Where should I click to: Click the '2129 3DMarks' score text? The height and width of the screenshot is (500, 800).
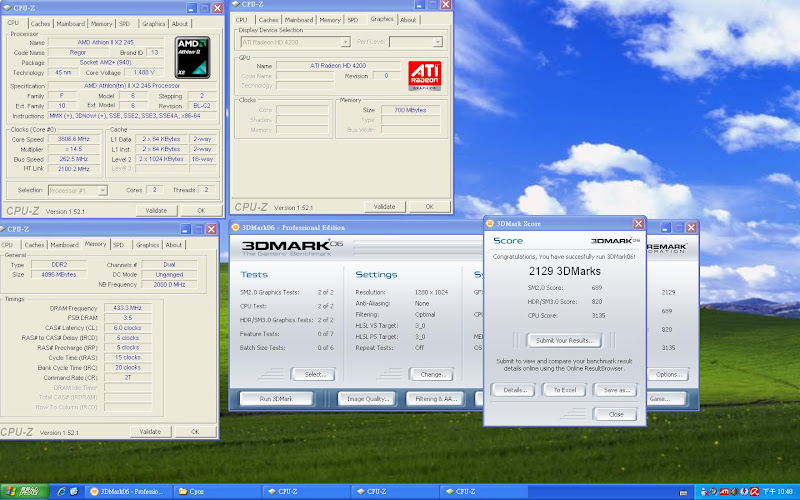(564, 271)
